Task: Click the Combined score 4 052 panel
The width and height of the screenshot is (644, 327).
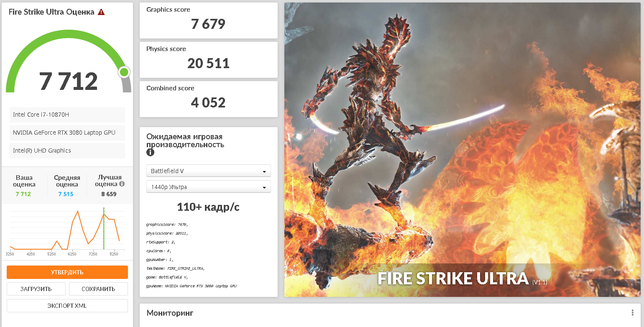Action: (209, 99)
